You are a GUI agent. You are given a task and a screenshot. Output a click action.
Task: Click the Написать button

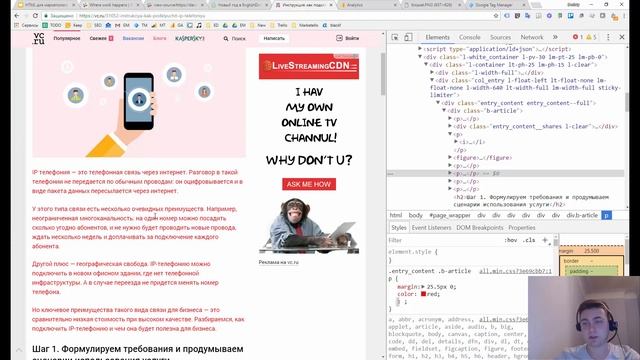click(x=274, y=38)
